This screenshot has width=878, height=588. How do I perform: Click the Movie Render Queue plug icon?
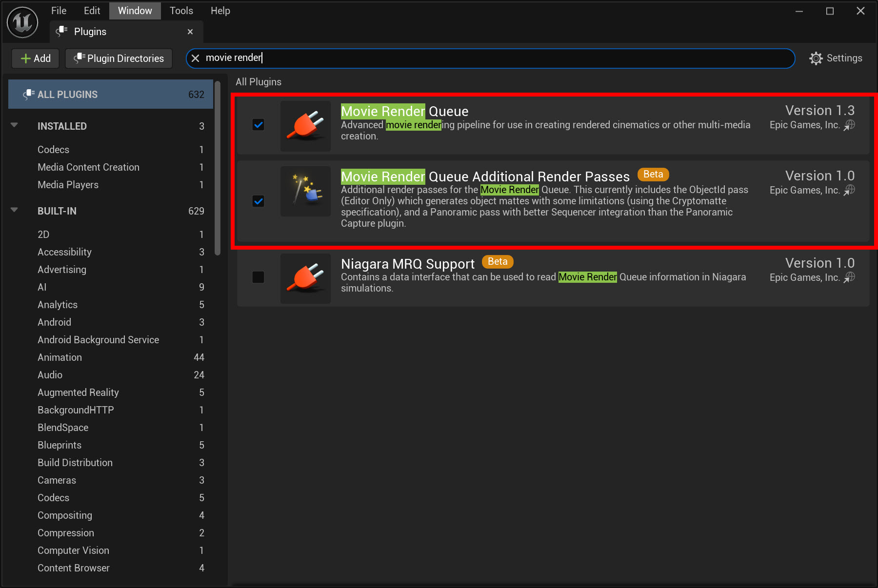tap(305, 126)
